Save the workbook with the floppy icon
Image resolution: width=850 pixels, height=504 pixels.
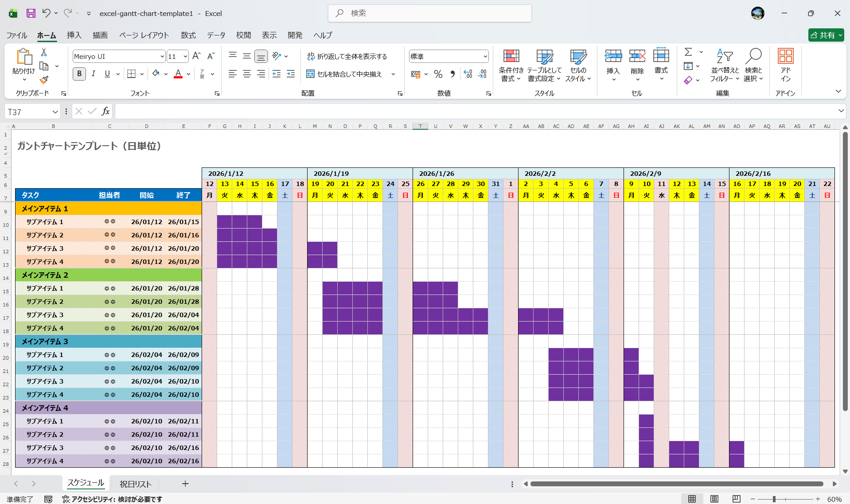(31, 13)
